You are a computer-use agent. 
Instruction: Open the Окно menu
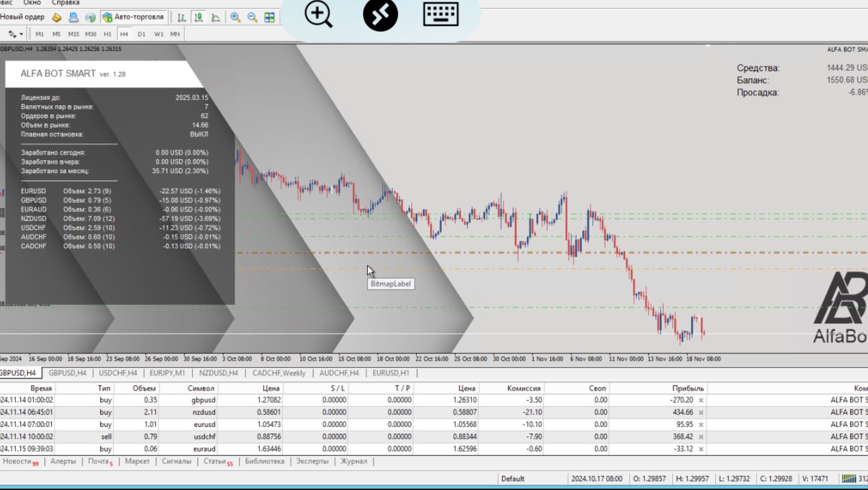32,3
